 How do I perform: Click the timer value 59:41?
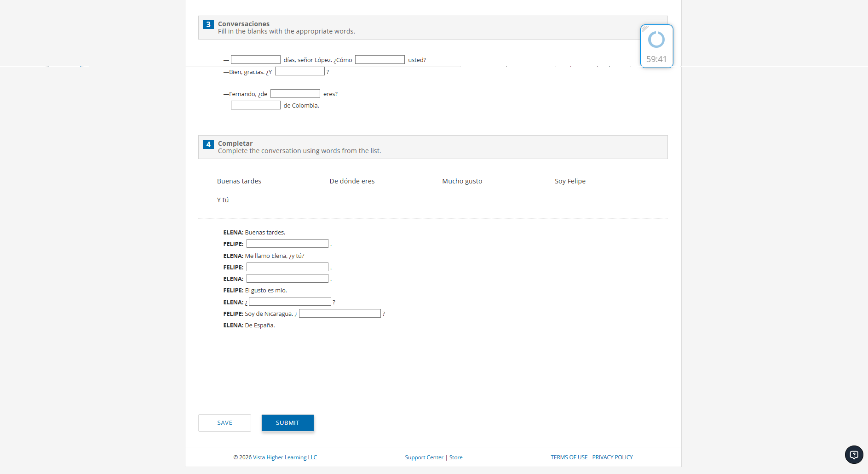click(x=656, y=59)
